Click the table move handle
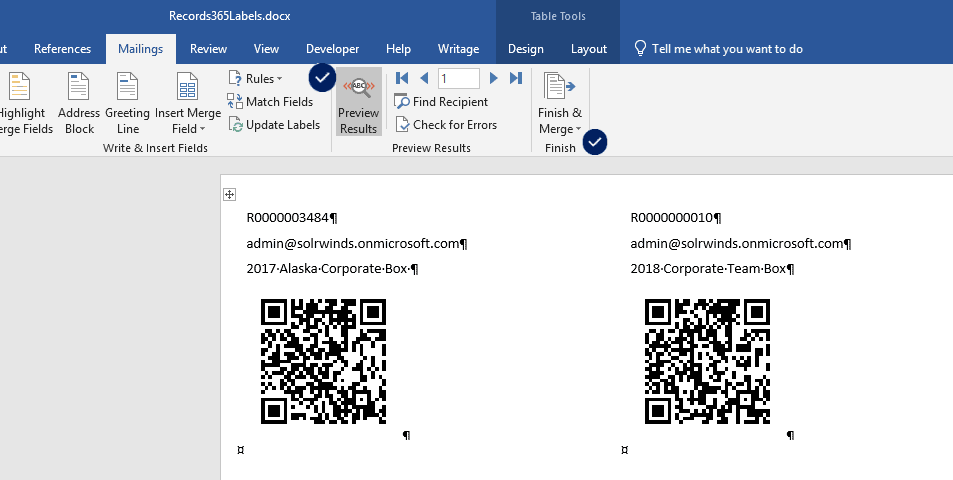 pyautogui.click(x=229, y=194)
